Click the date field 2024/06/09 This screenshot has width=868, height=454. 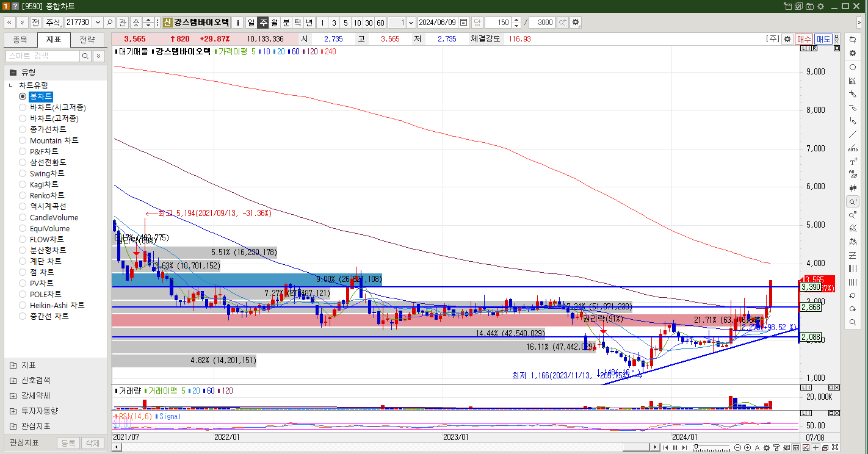pyautogui.click(x=438, y=22)
